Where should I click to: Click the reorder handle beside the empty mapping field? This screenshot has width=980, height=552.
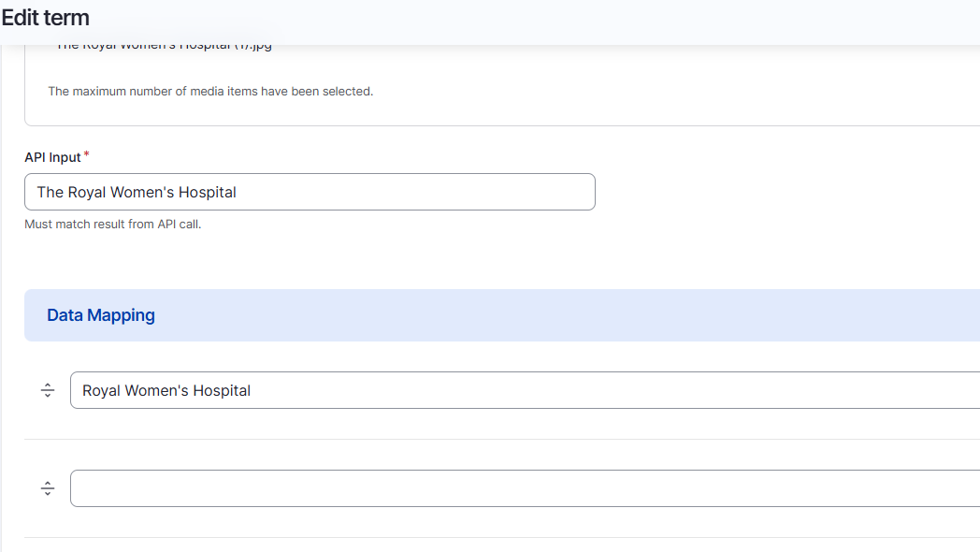click(48, 488)
